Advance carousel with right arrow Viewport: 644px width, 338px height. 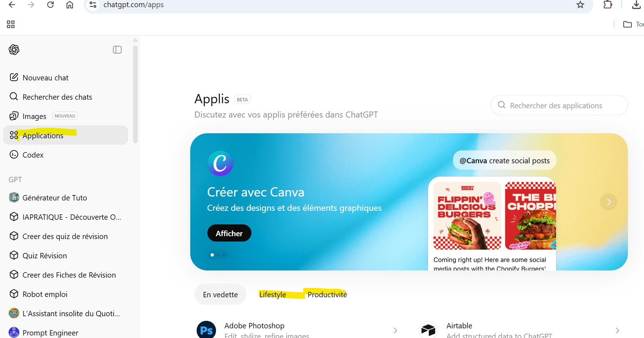[608, 202]
